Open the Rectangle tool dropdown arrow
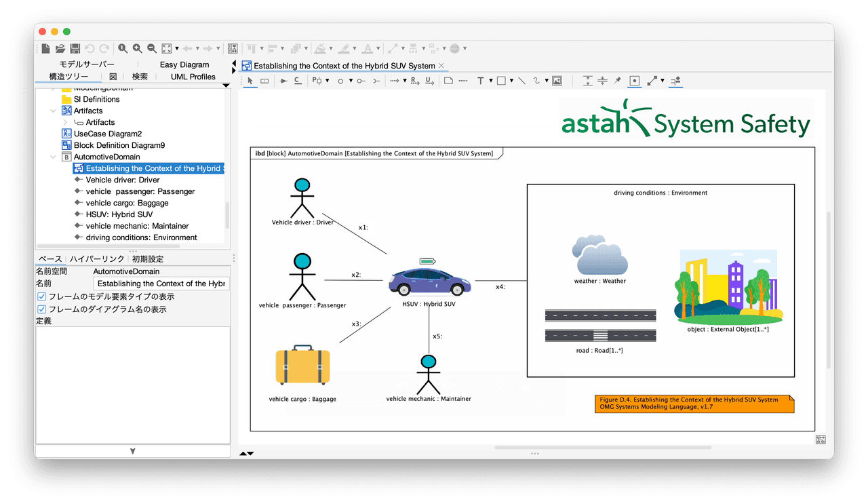The width and height of the screenshot is (868, 504). click(511, 81)
